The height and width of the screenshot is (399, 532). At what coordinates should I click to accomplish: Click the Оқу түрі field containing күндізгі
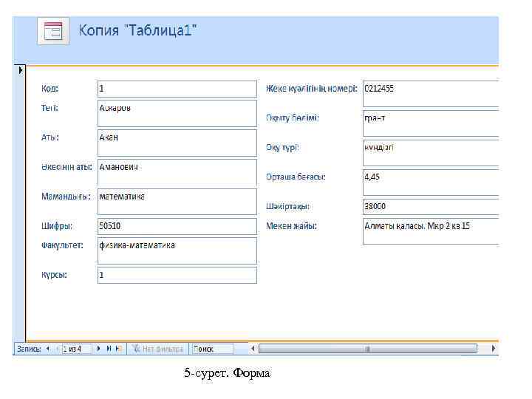[431, 153]
